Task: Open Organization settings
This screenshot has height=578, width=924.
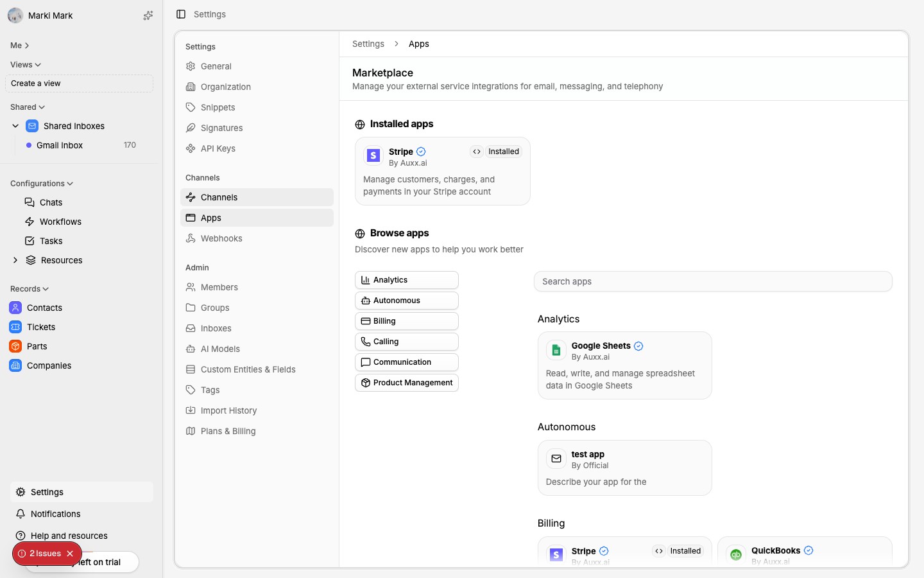Action: coord(257,87)
